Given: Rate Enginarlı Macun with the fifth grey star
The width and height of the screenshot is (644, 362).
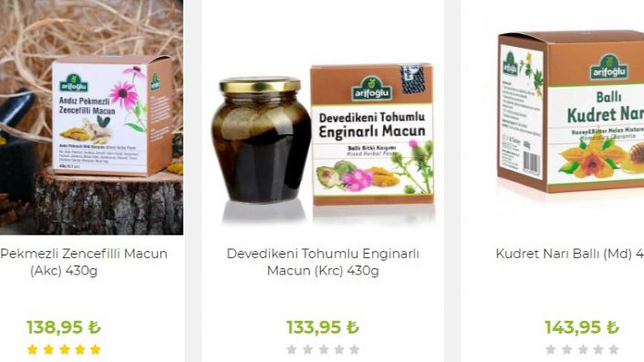Looking at the screenshot, I should pyautogui.click(x=355, y=349).
